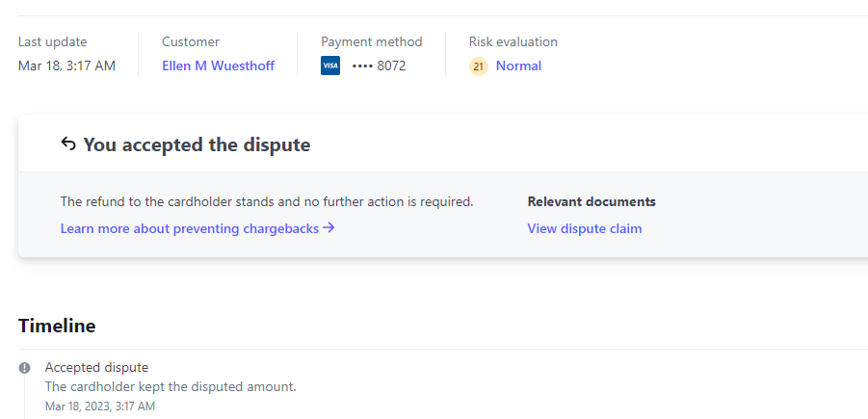This screenshot has height=419, width=868.
Task: Click the cardholder kept disputed amount text
Action: point(171,386)
